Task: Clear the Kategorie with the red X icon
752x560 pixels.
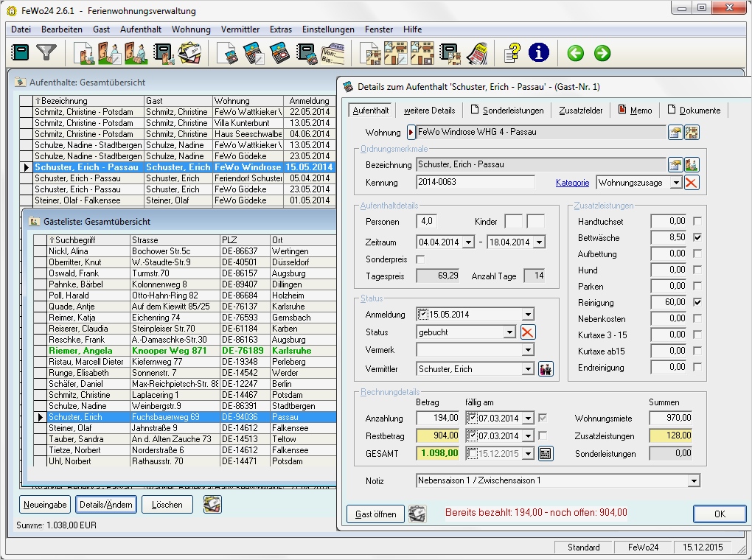Action: [x=691, y=183]
